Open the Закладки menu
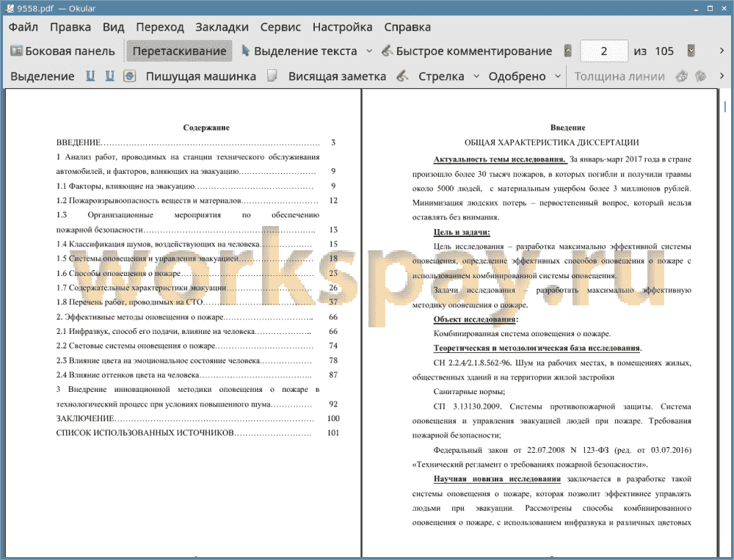Screen dimensions: 734x560 (x=222, y=27)
